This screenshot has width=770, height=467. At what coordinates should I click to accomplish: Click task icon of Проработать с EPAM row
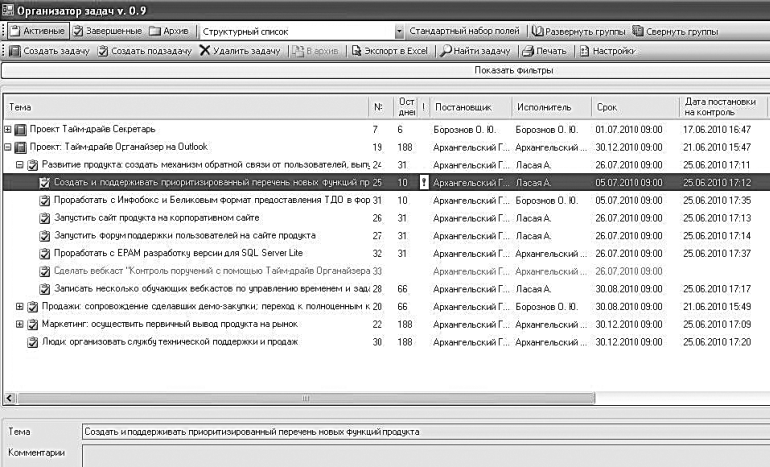click(44, 253)
